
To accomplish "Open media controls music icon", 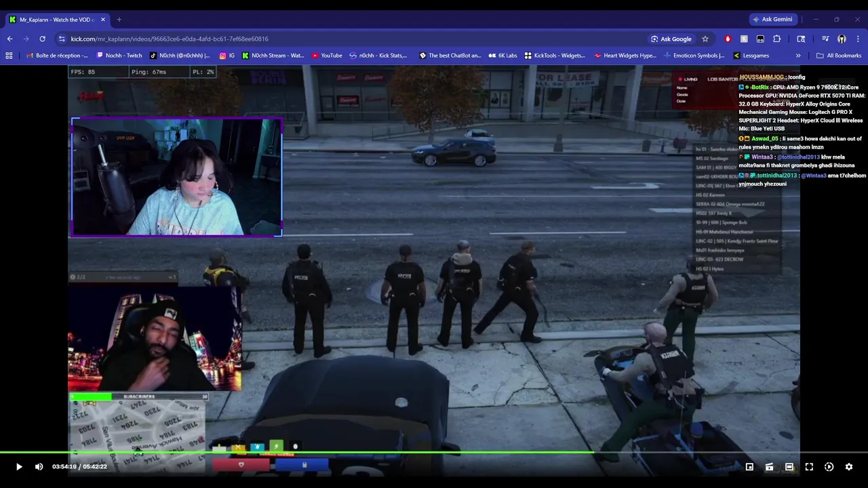I will point(825,39).
